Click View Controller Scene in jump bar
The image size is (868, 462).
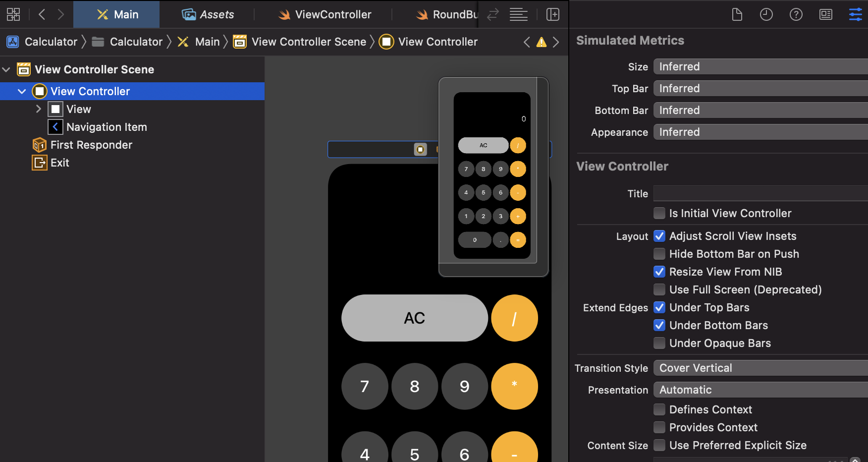[x=309, y=42]
